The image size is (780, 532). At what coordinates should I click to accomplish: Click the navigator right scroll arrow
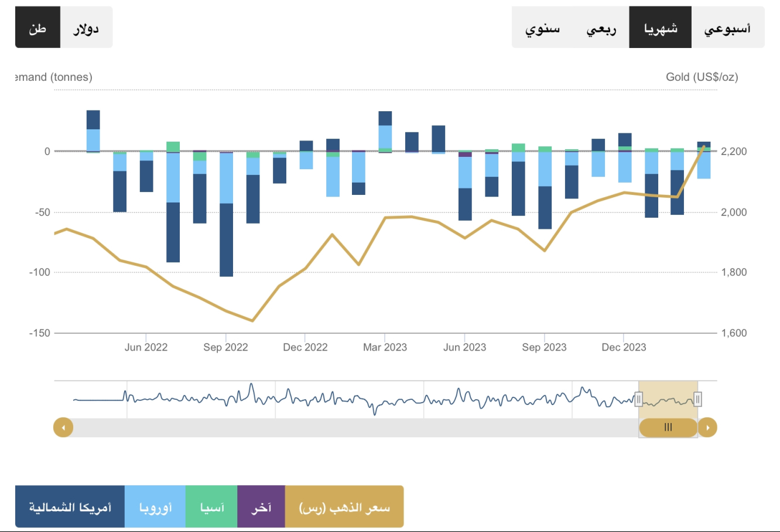coord(707,428)
